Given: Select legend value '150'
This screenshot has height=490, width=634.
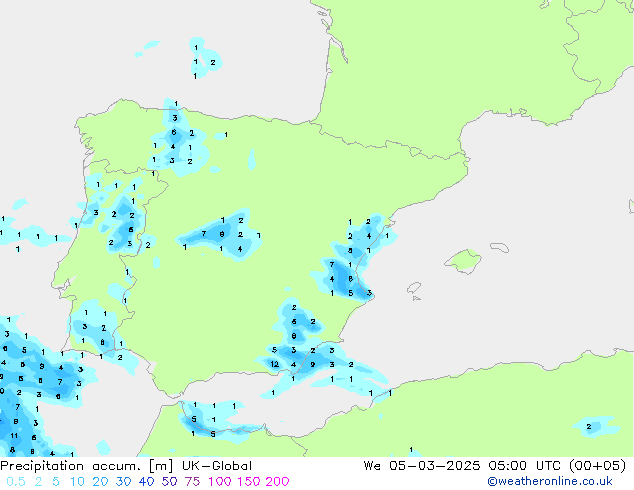Looking at the screenshot, I should (249, 482).
